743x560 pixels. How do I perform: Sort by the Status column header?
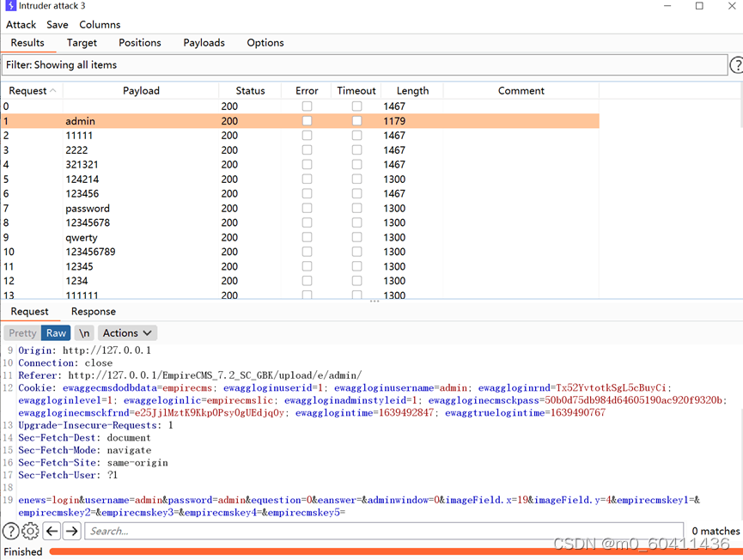[x=250, y=90]
